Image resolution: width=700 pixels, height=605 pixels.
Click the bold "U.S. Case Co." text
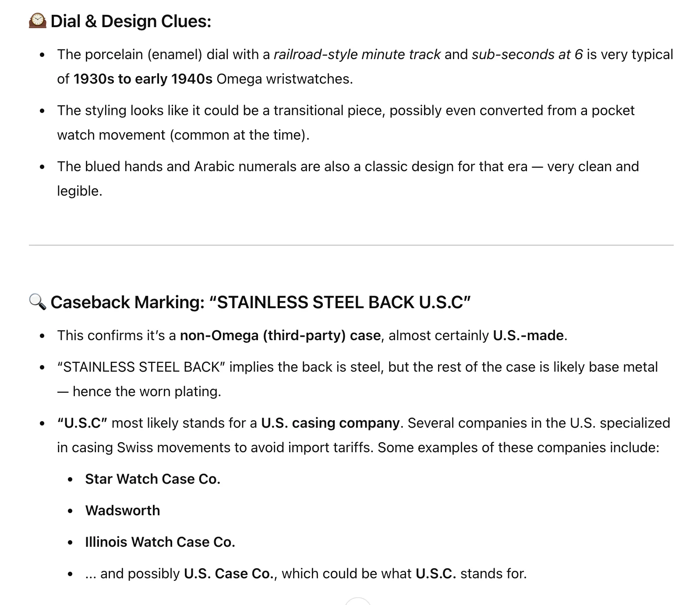click(230, 573)
